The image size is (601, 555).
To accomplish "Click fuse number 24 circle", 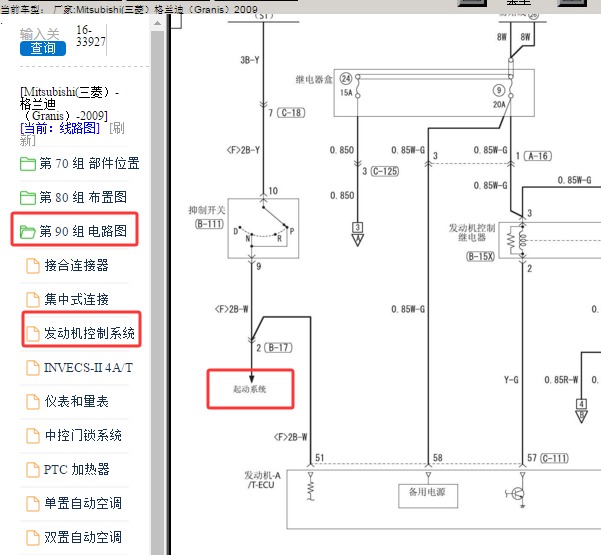I will (x=346, y=79).
